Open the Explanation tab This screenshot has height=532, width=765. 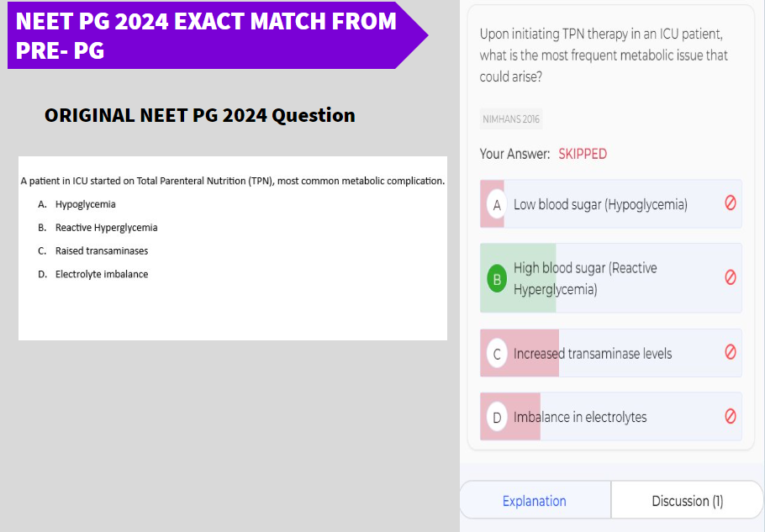(535, 501)
